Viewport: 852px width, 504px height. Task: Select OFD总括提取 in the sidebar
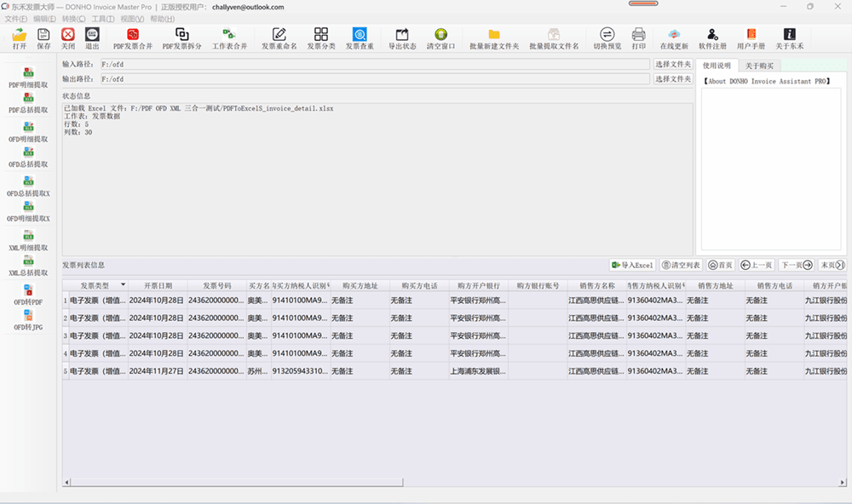click(28, 157)
